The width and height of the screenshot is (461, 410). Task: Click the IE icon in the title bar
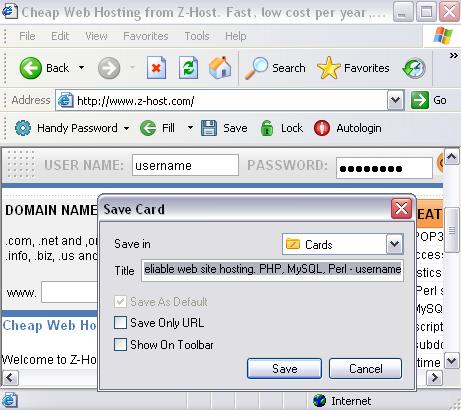click(9, 11)
